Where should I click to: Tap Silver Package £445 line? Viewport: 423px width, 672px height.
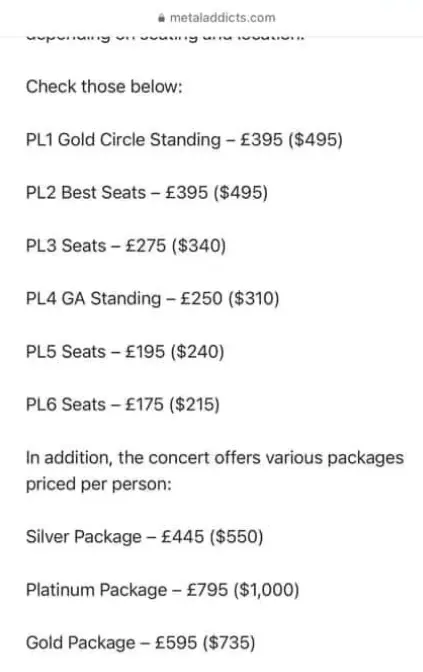pos(144,537)
